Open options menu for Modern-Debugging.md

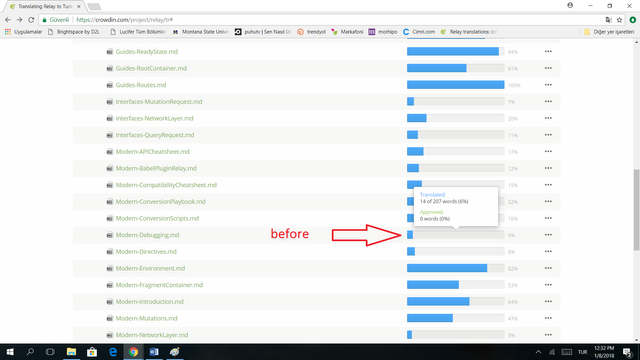point(548,235)
